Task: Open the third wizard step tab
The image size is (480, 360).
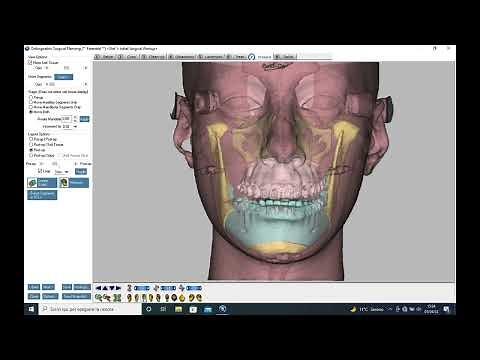Action: tap(153, 57)
